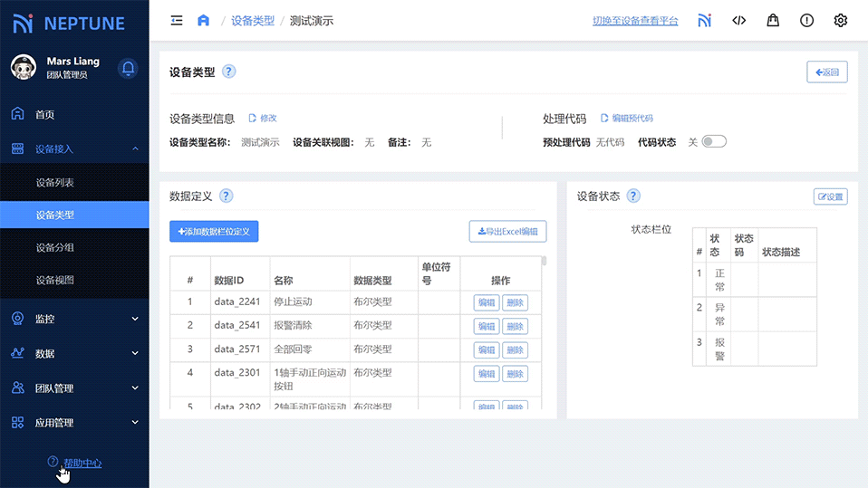Click help icon next to 数据定义

pyautogui.click(x=227, y=196)
